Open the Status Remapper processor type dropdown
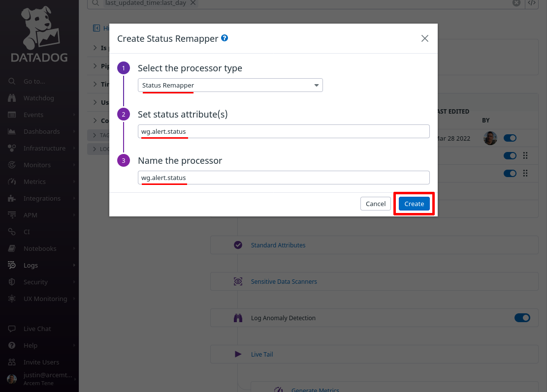 [230, 86]
